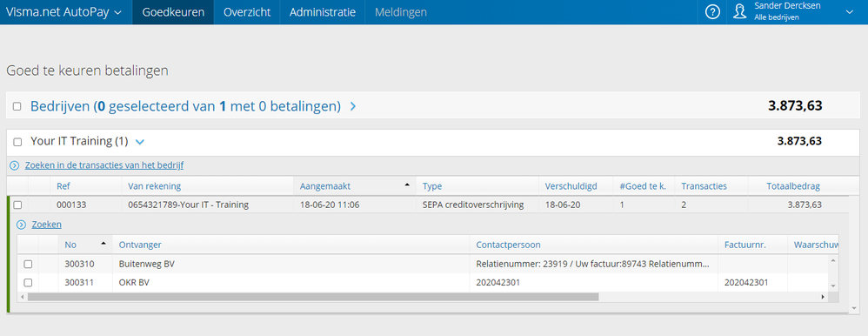The image size is (868, 336).
Task: Click horizontal scrollbar right arrow
Action: pyautogui.click(x=823, y=297)
